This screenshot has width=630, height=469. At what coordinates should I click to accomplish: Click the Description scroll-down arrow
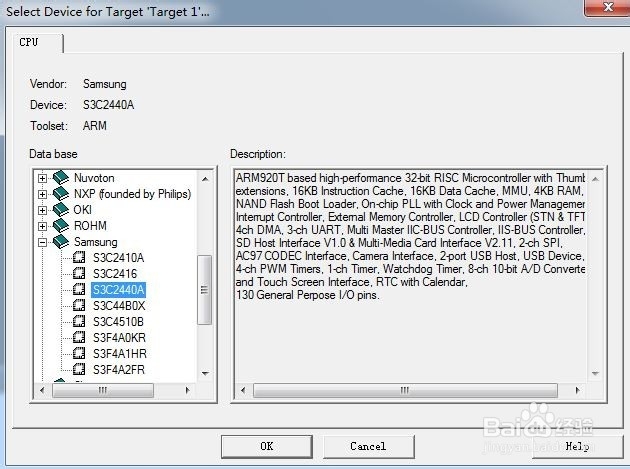tap(595, 373)
